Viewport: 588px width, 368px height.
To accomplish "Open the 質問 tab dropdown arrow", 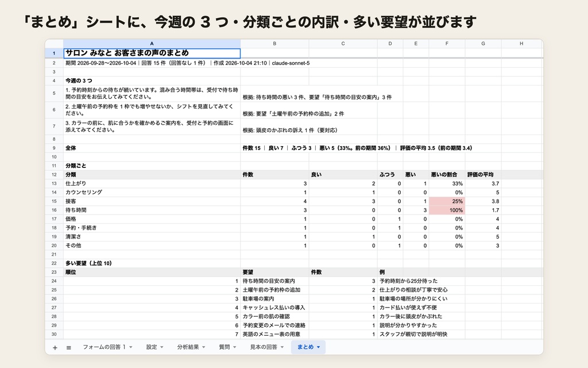I will point(235,347).
